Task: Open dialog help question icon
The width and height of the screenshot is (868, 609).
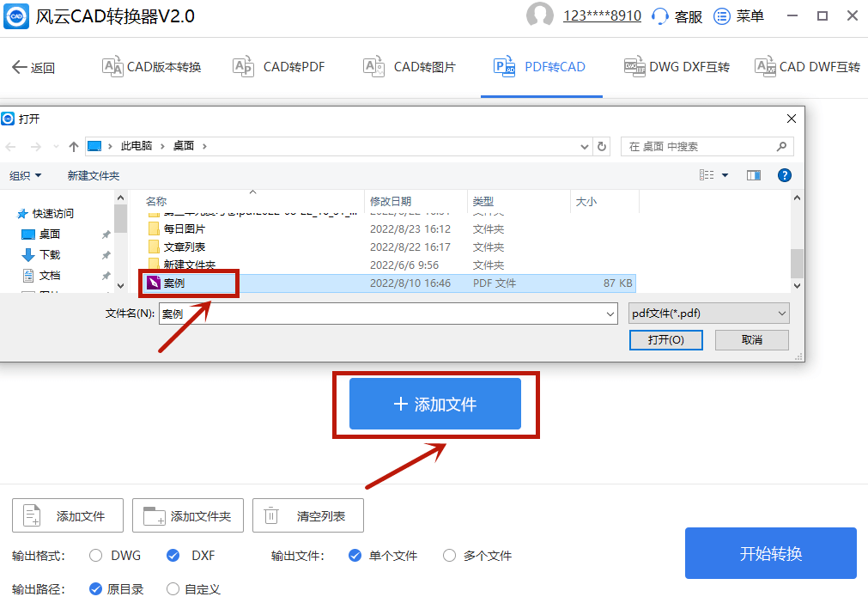Action: point(784,175)
